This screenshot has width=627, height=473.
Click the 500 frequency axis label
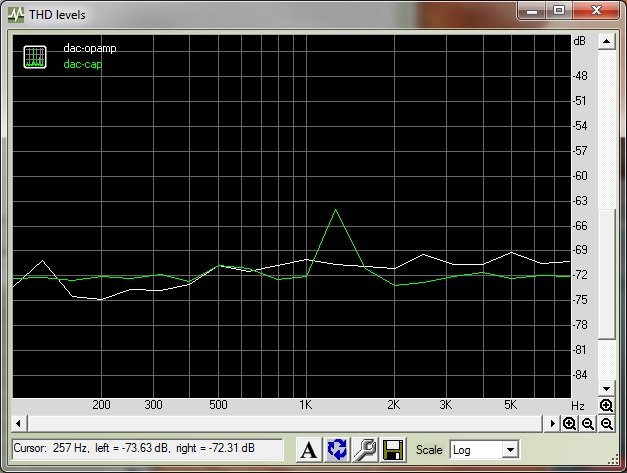[x=218, y=405]
